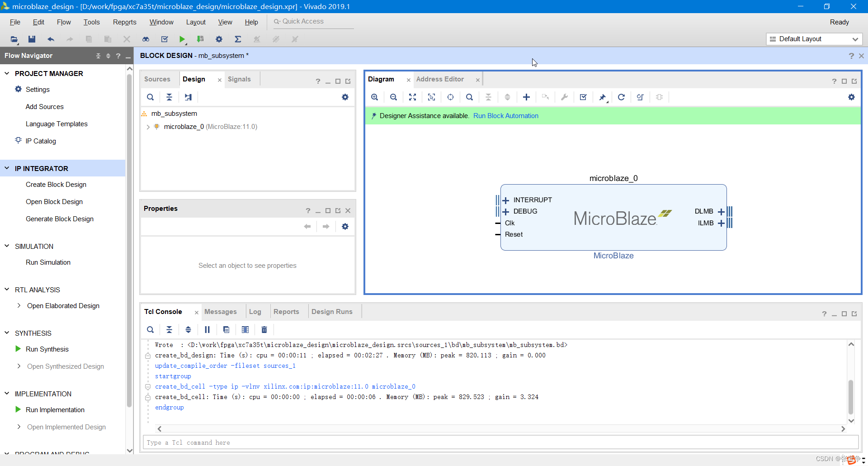
Task: Click the Open Project folder icon
Action: click(x=14, y=39)
